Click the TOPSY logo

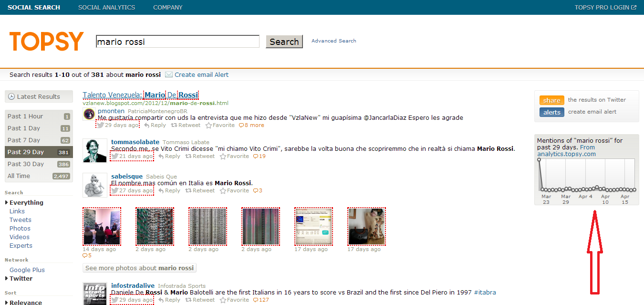click(47, 42)
